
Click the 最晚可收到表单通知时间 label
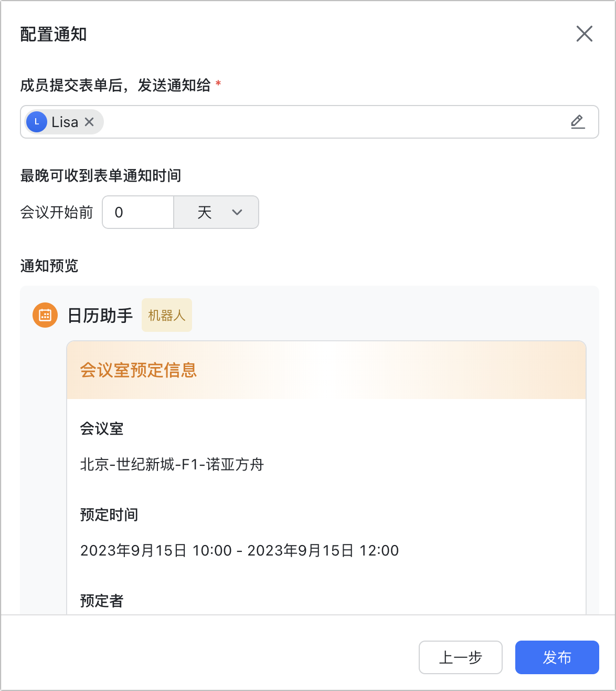coord(101,175)
